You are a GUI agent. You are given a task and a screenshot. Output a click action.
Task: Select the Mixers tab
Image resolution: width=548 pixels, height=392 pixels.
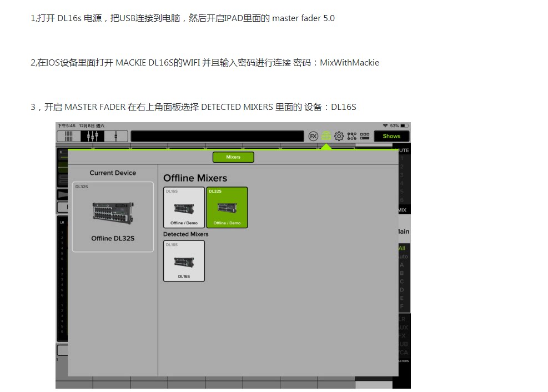click(x=233, y=157)
